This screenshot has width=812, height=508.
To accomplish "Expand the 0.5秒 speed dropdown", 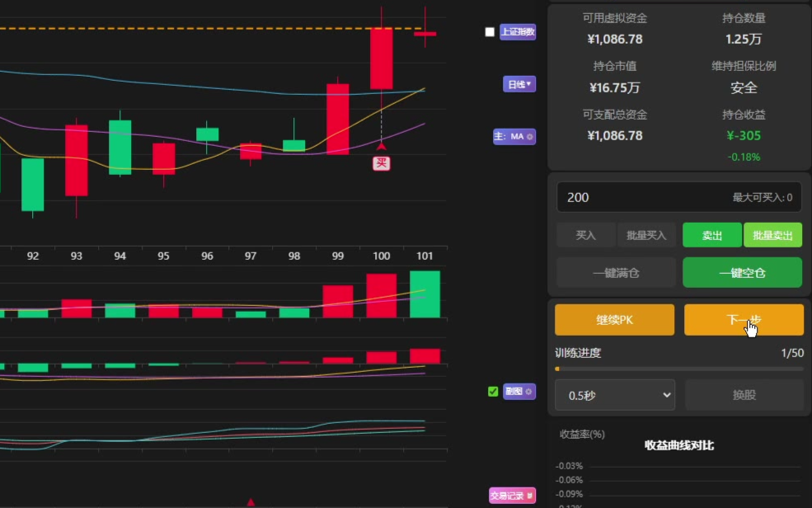I will [615, 395].
